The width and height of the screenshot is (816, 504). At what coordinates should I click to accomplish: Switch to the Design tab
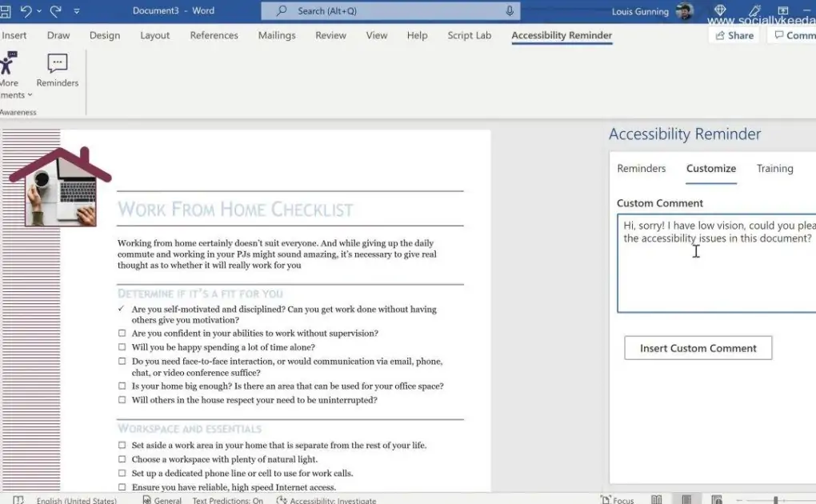click(105, 35)
